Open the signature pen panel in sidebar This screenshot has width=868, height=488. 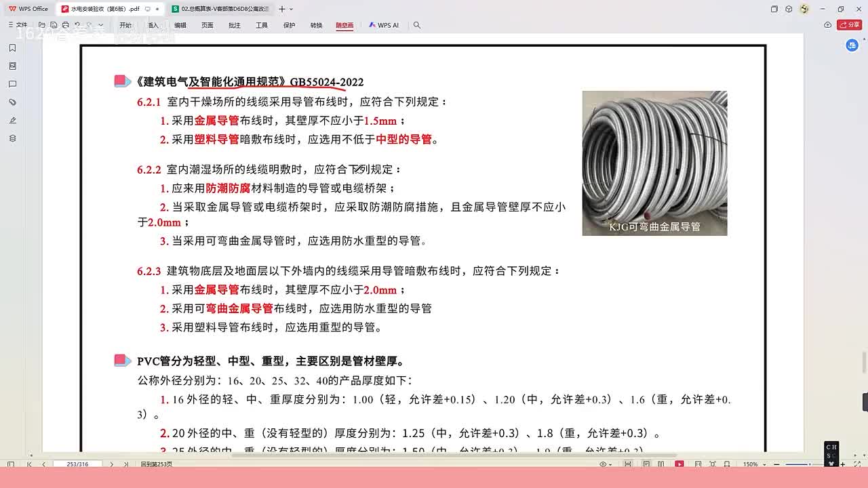click(12, 120)
